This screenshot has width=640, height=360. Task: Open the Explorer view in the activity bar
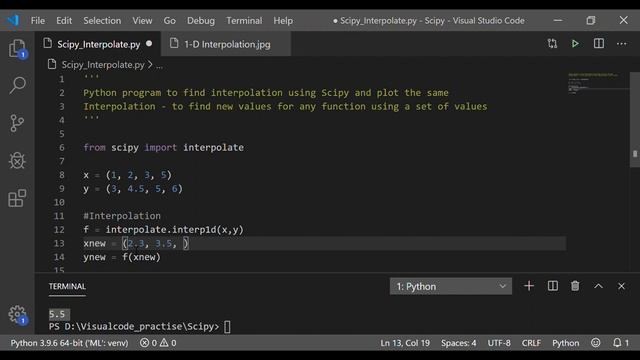click(18, 49)
